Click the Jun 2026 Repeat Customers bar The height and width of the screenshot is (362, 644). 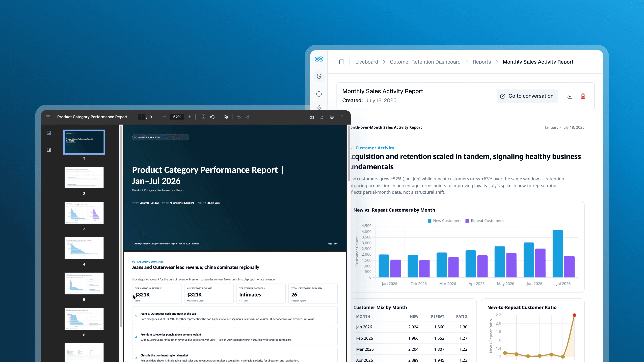540,263
